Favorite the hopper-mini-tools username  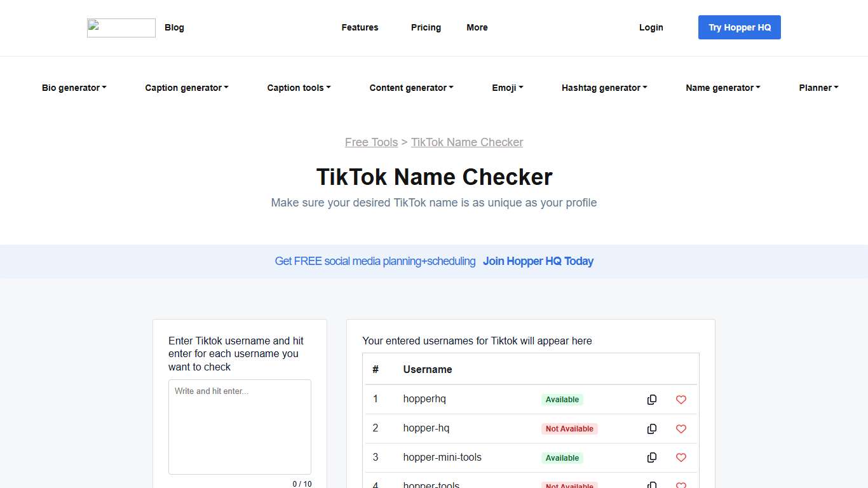[681, 457]
